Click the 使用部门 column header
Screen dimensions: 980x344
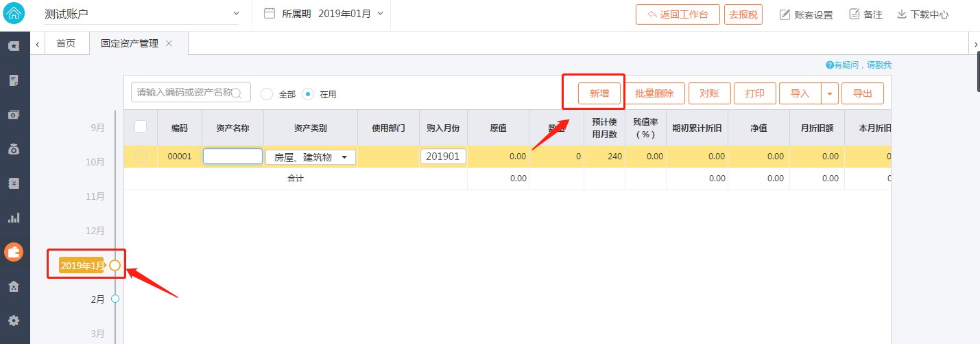(x=388, y=128)
